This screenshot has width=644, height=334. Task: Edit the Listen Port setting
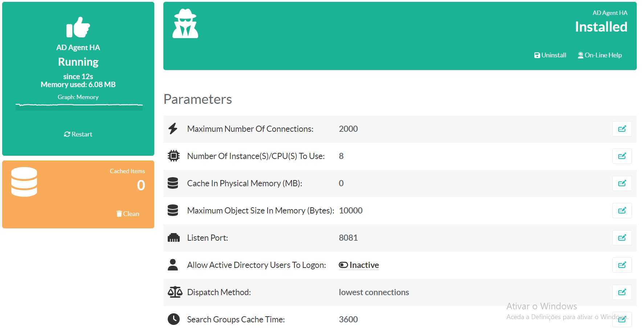pos(622,238)
